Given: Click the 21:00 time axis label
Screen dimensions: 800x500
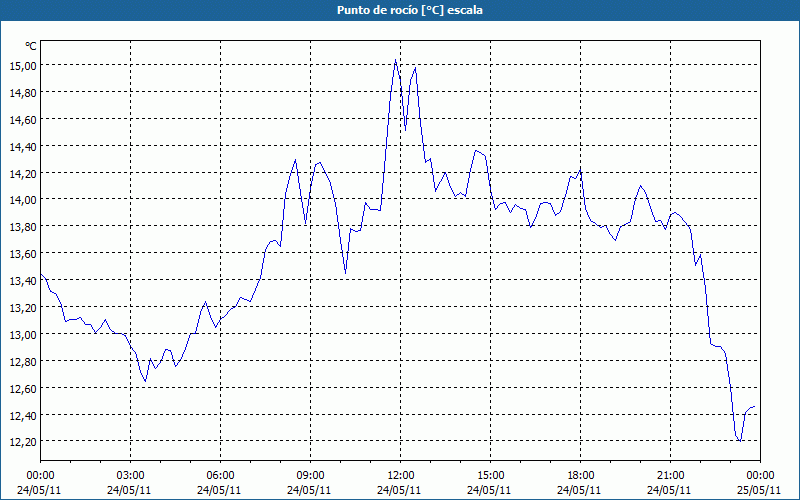Looking at the screenshot, I should (x=670, y=476).
